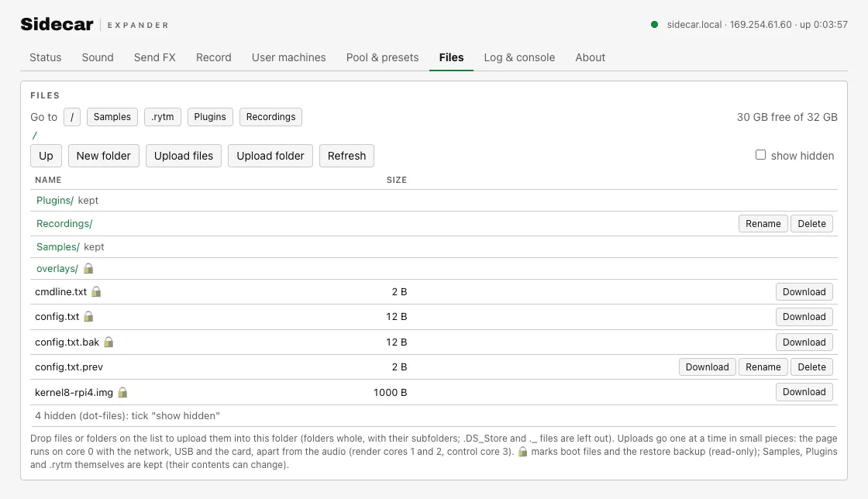Open the overlays/ folder link
The width and height of the screenshot is (868, 499).
(x=57, y=269)
